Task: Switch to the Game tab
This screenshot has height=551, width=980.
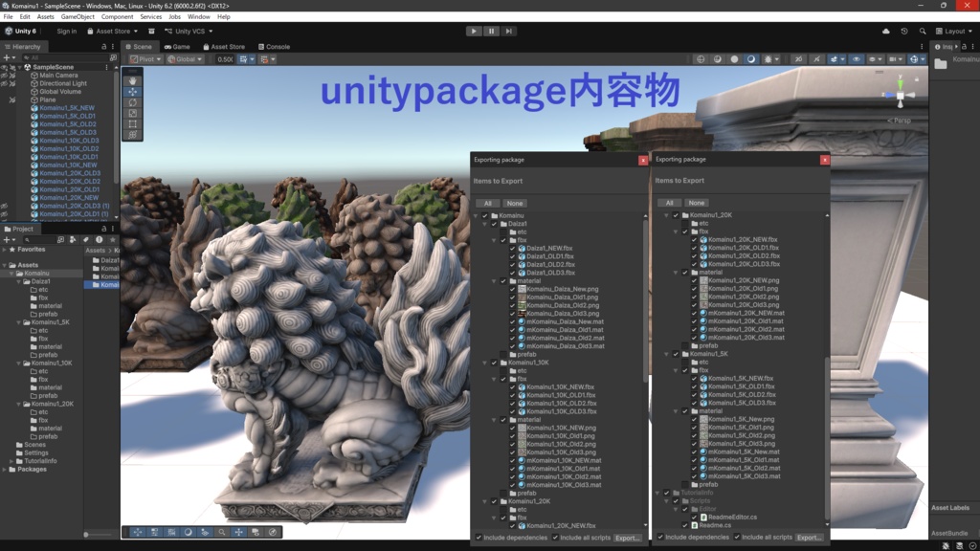Action: pyautogui.click(x=177, y=47)
